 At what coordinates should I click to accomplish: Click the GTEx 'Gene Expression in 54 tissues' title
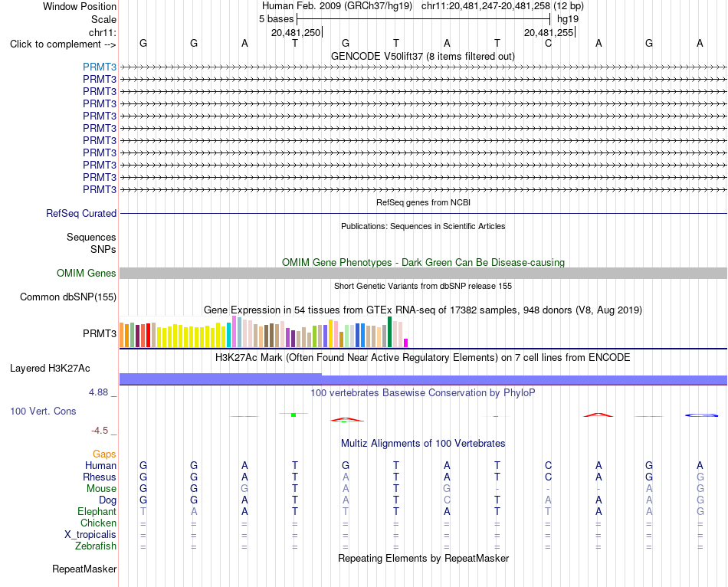click(x=423, y=310)
